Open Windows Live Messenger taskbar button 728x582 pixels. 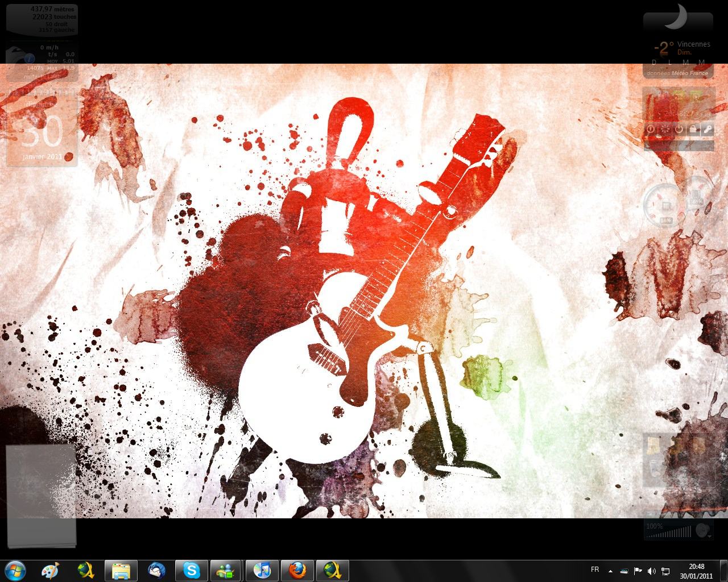(x=226, y=571)
